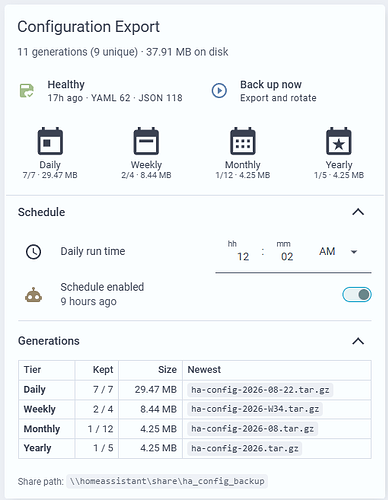Click ha-config-2026.tar.gz file name
The height and width of the screenshot is (500, 388).
point(245,449)
